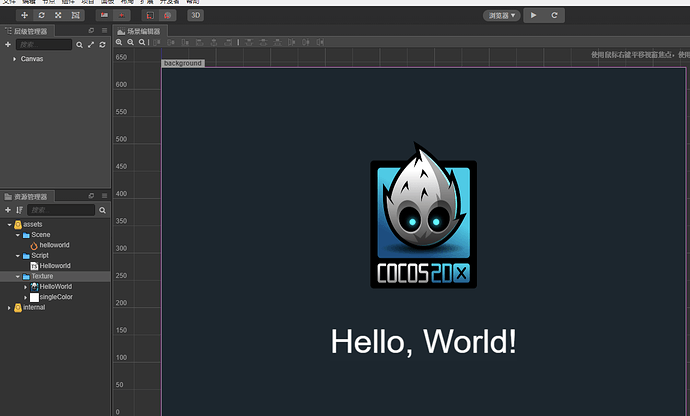Select the scale transform tool
This screenshot has width=690, height=416.
coord(58,15)
